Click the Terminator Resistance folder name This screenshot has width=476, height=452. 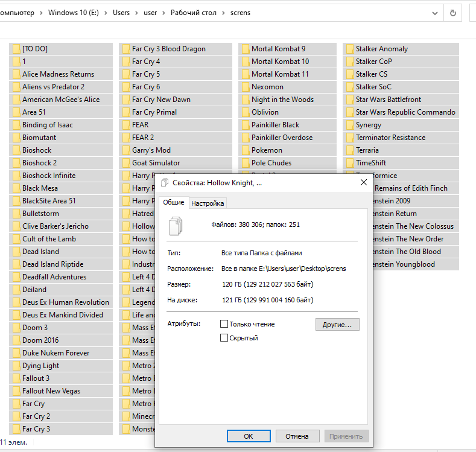tap(391, 138)
